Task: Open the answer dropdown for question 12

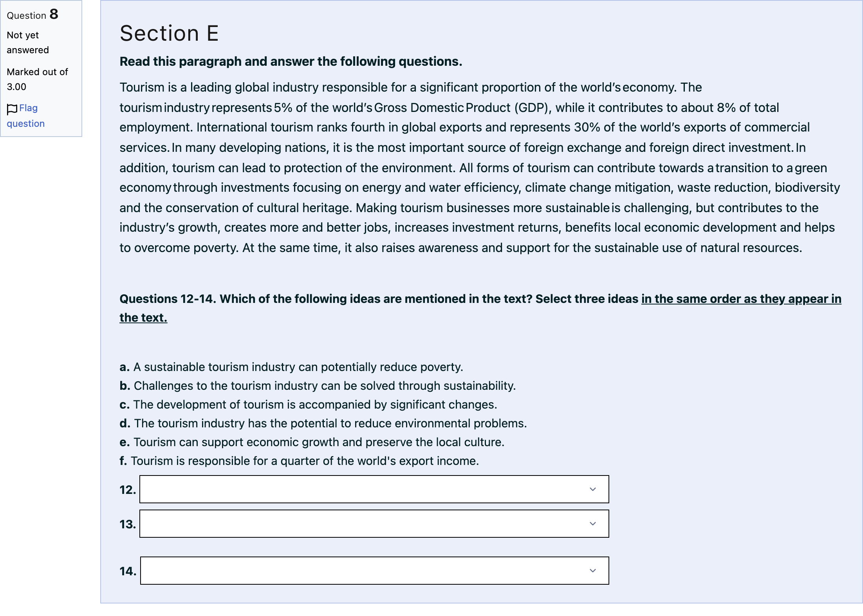Action: point(374,489)
